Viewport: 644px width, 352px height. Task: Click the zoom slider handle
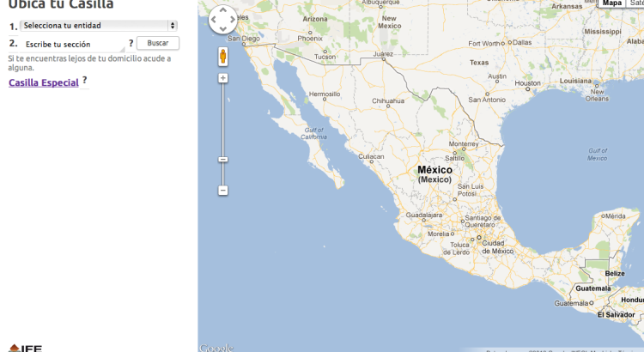223,160
